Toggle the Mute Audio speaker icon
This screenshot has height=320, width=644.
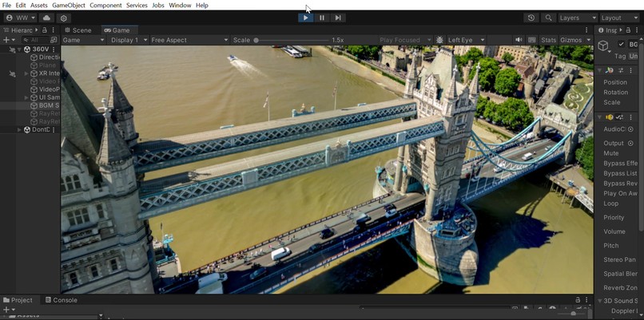click(519, 40)
